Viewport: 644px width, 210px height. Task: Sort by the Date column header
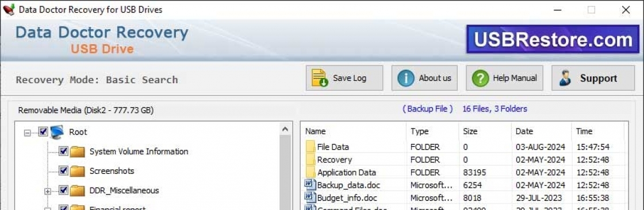click(x=524, y=131)
